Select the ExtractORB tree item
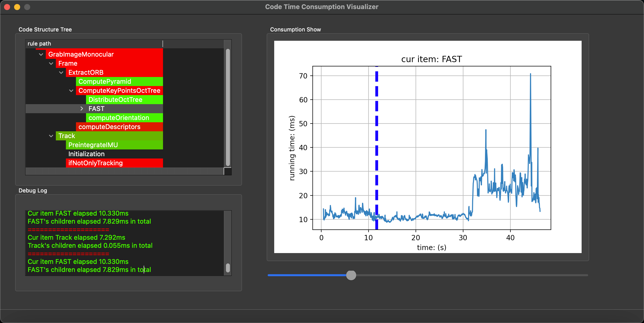The width and height of the screenshot is (644, 323). pos(114,72)
